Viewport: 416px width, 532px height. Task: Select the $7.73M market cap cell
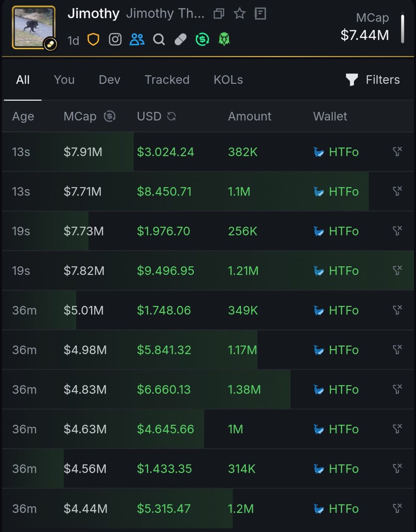[83, 231]
